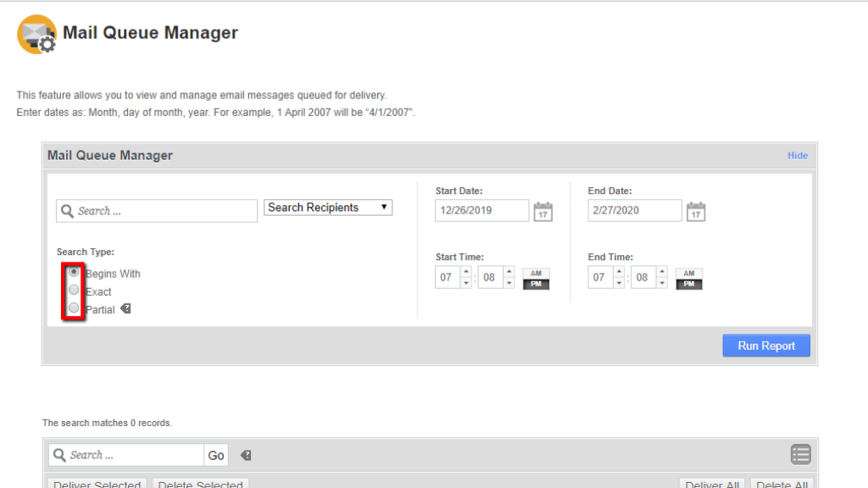The height and width of the screenshot is (488, 868).
Task: Set Start Time to AM
Action: [536, 274]
